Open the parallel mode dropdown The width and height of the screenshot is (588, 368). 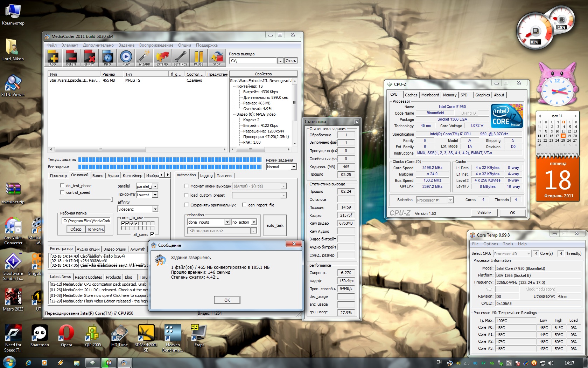[x=147, y=186]
